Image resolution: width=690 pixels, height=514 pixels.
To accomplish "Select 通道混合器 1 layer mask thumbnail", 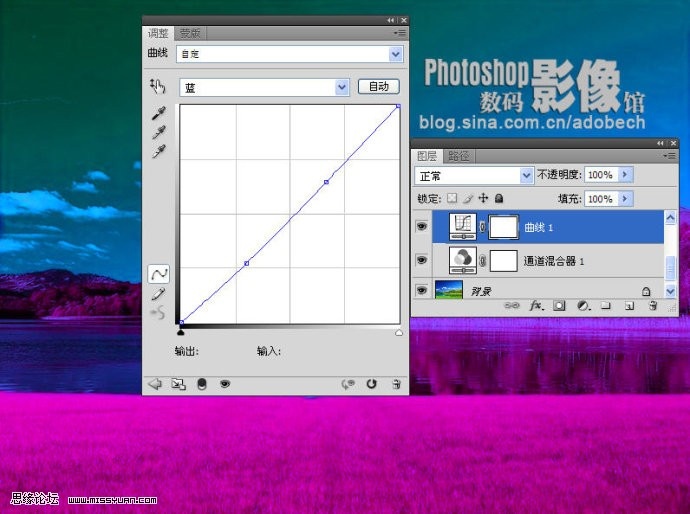I will pos(503,261).
